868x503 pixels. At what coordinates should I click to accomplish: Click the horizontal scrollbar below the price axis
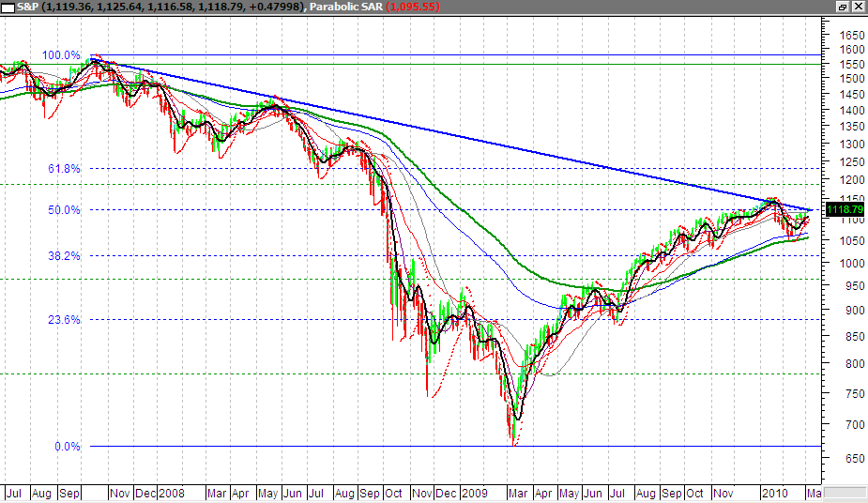pyautogui.click(x=845, y=493)
